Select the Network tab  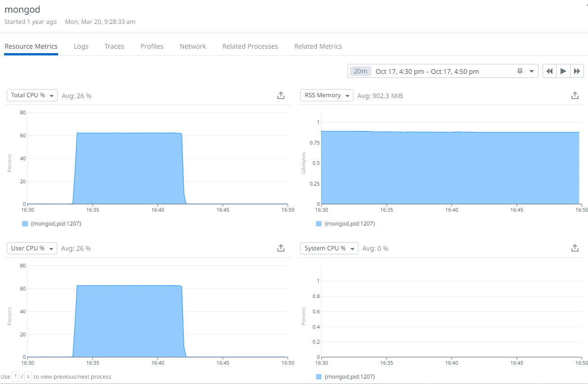(x=193, y=46)
